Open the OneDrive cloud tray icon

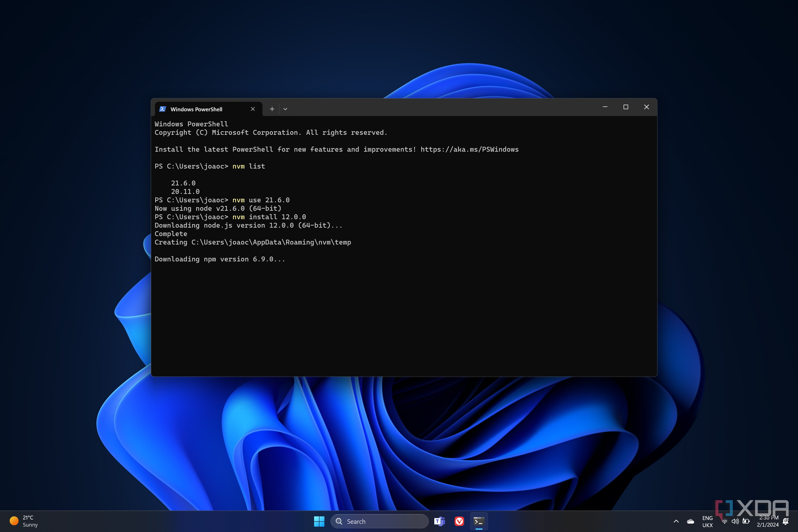click(x=690, y=522)
